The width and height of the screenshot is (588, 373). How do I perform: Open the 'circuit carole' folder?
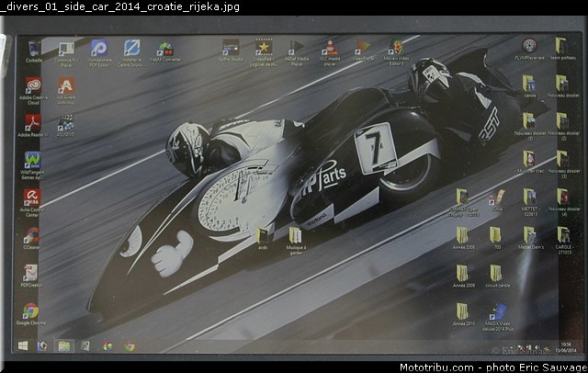point(497,277)
